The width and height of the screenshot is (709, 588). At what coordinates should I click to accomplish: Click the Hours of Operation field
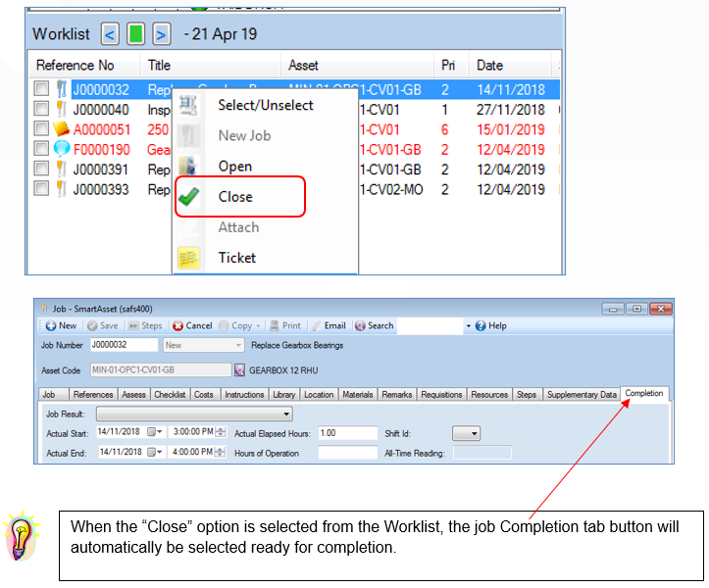click(347, 453)
